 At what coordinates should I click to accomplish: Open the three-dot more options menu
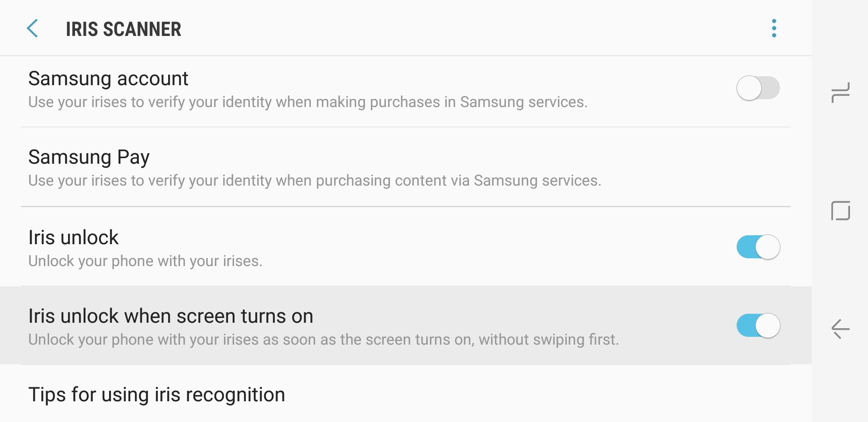pyautogui.click(x=774, y=28)
